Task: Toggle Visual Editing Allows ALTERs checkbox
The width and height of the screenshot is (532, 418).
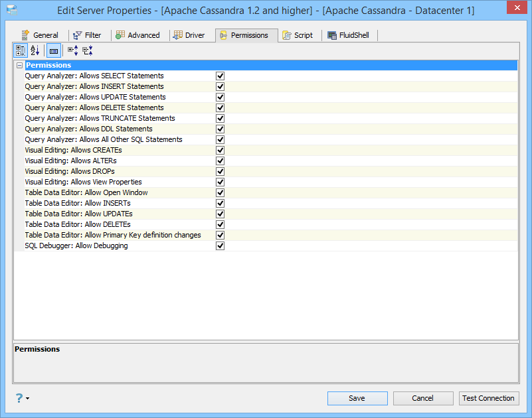Action: coord(221,161)
